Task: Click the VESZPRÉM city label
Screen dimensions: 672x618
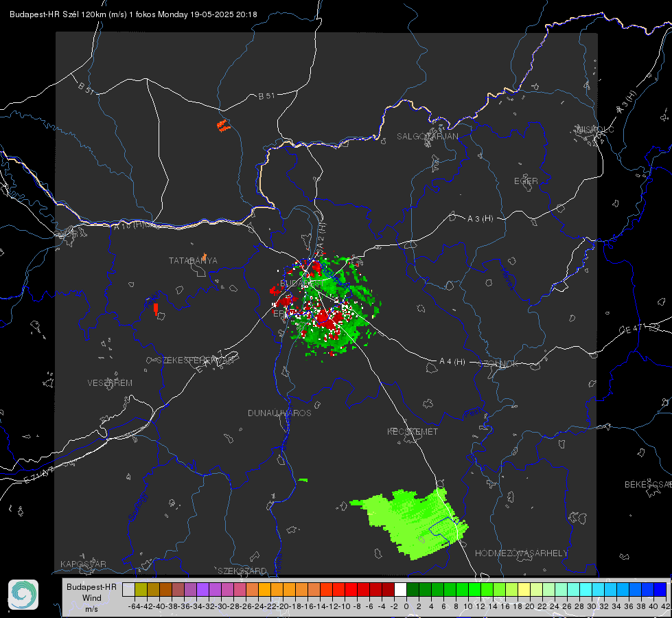Action: 110,382
